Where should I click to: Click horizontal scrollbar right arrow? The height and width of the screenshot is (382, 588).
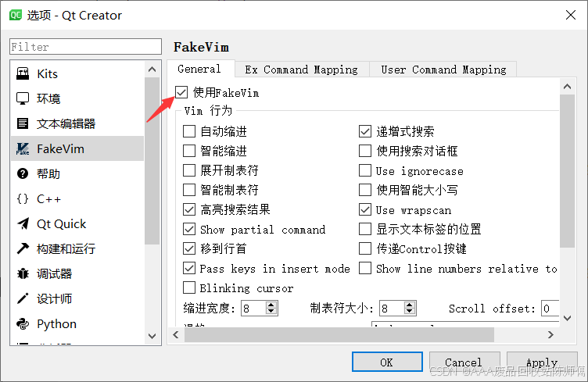click(x=550, y=335)
